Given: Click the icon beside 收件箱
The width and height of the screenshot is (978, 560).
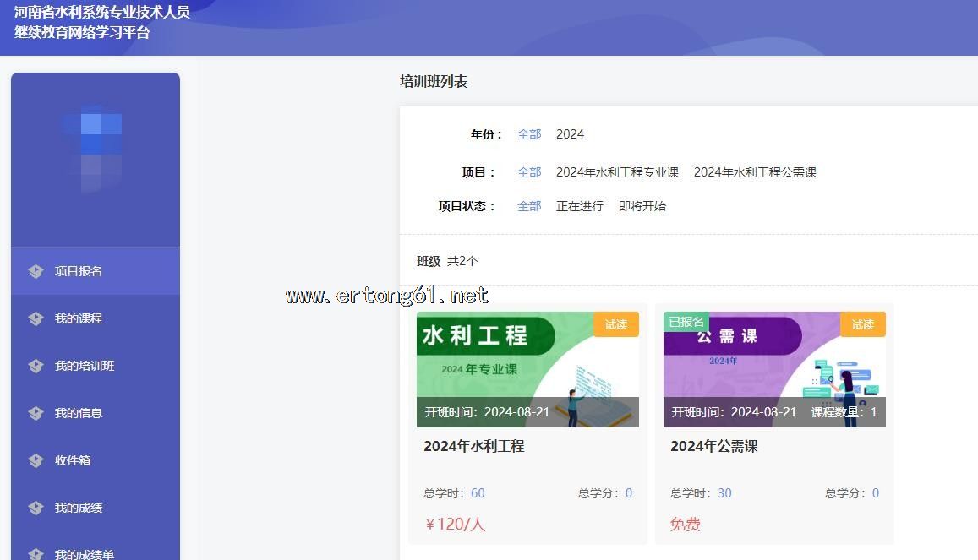Looking at the screenshot, I should click(36, 460).
